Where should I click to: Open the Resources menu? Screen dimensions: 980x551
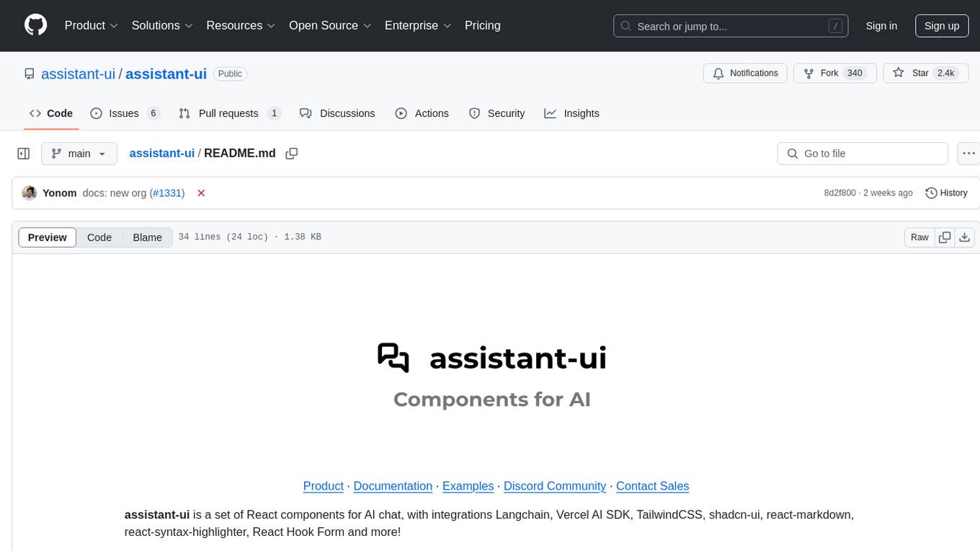point(241,25)
